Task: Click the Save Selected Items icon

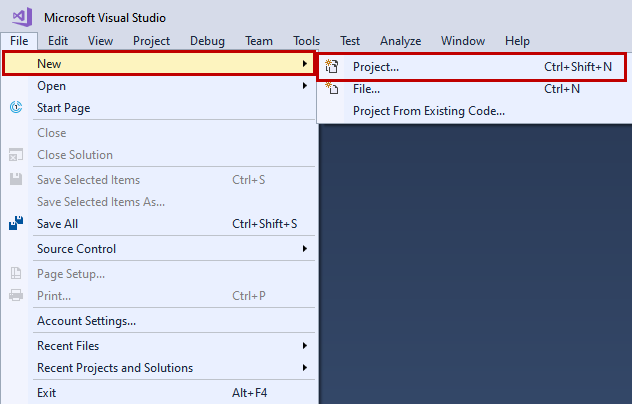Action: tap(16, 180)
